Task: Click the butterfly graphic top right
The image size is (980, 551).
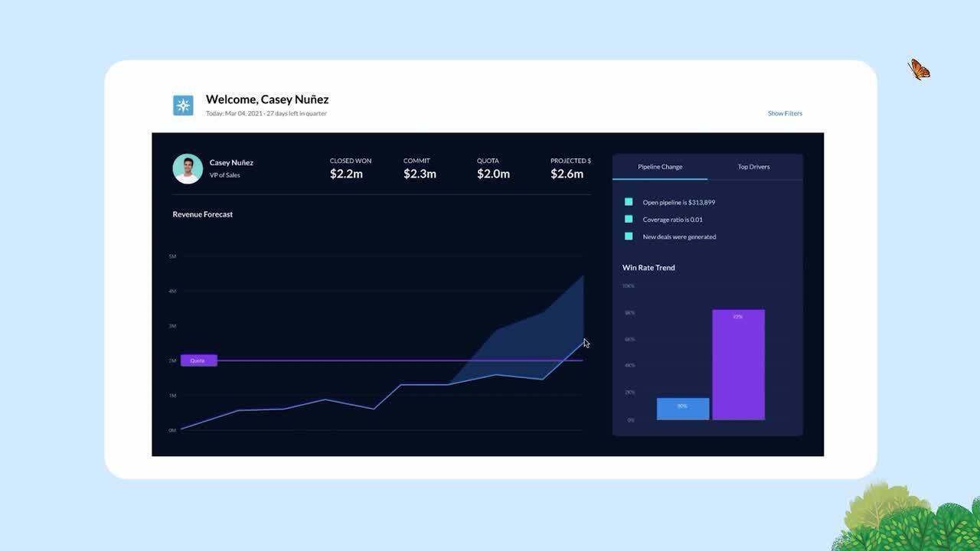Action: (x=918, y=69)
